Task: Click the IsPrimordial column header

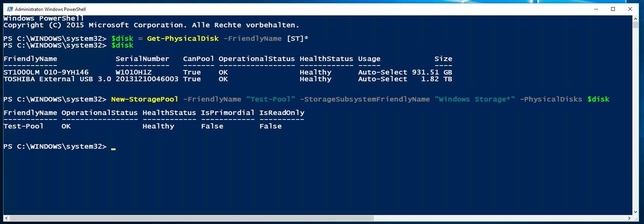Action: coord(228,113)
